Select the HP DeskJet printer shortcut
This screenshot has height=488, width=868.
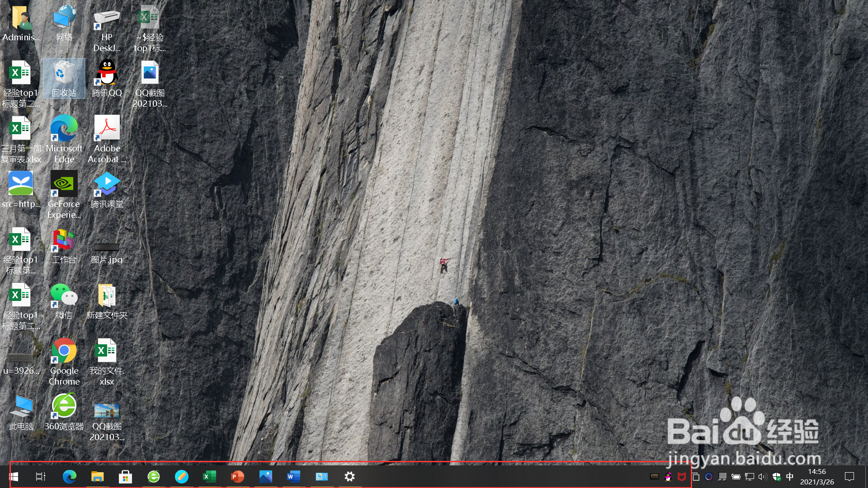coord(107,30)
